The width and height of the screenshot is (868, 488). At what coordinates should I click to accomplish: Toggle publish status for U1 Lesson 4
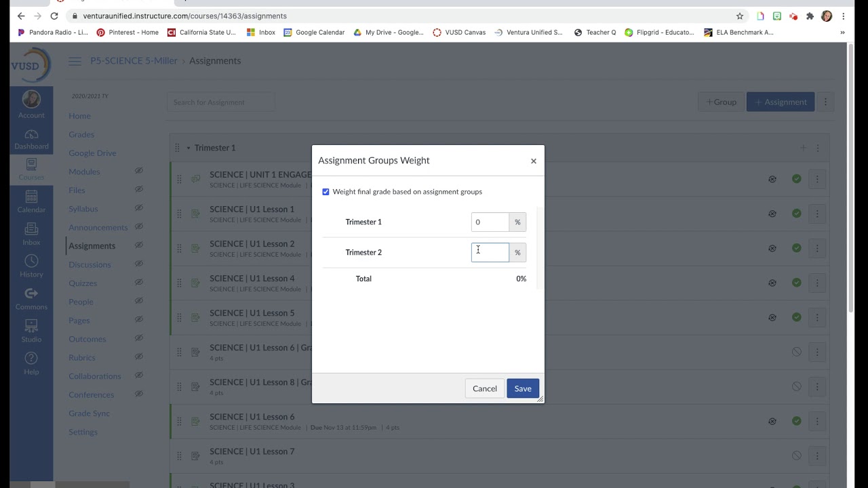click(797, 283)
